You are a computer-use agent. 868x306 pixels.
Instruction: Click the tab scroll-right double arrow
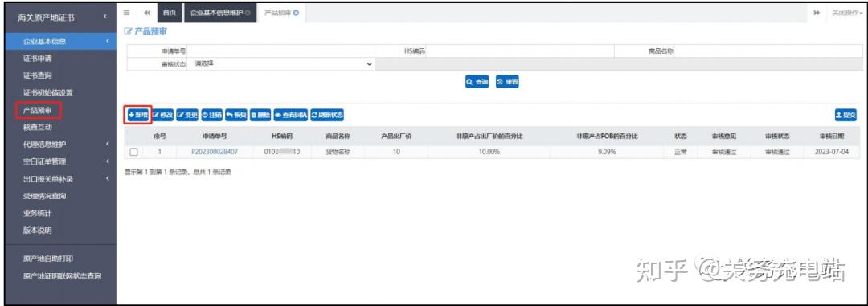[817, 13]
